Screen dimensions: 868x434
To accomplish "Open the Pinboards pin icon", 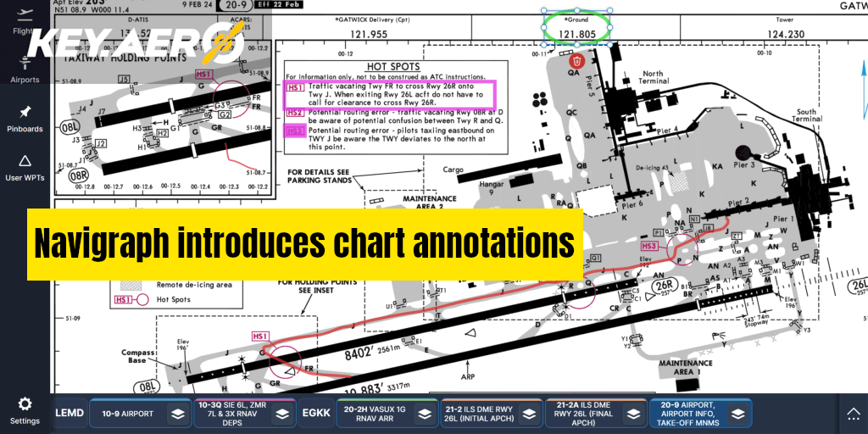I will tap(25, 113).
